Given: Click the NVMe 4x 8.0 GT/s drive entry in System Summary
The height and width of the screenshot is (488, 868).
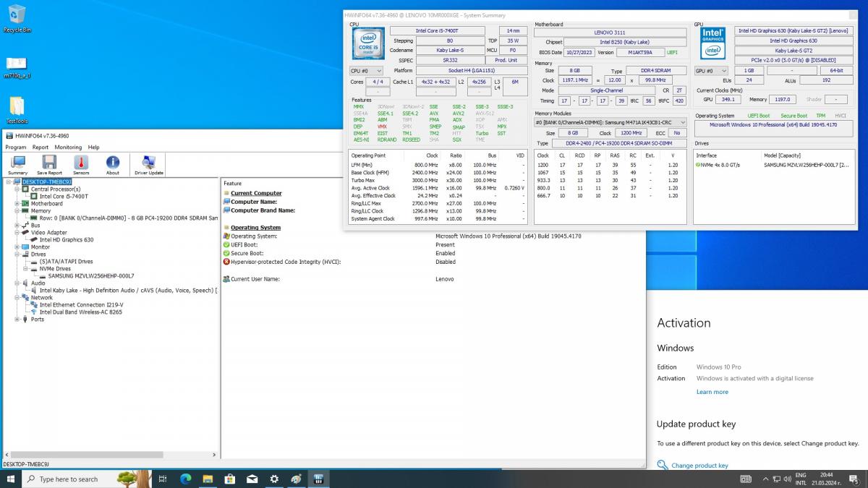Looking at the screenshot, I should pyautogui.click(x=774, y=165).
